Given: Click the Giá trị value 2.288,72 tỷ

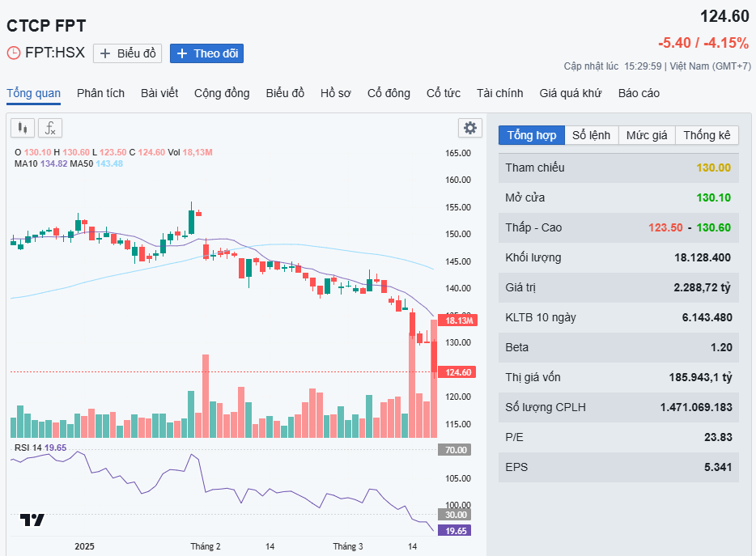Looking at the screenshot, I should (x=702, y=287).
